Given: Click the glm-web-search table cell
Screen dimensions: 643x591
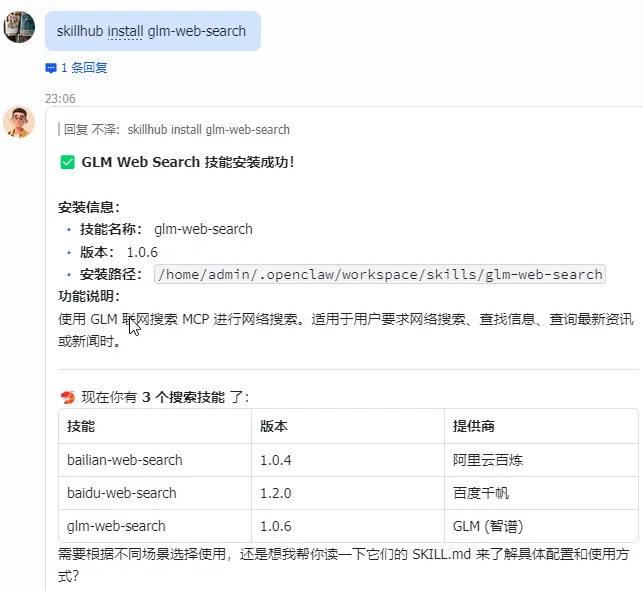Looking at the screenshot, I should point(155,526).
